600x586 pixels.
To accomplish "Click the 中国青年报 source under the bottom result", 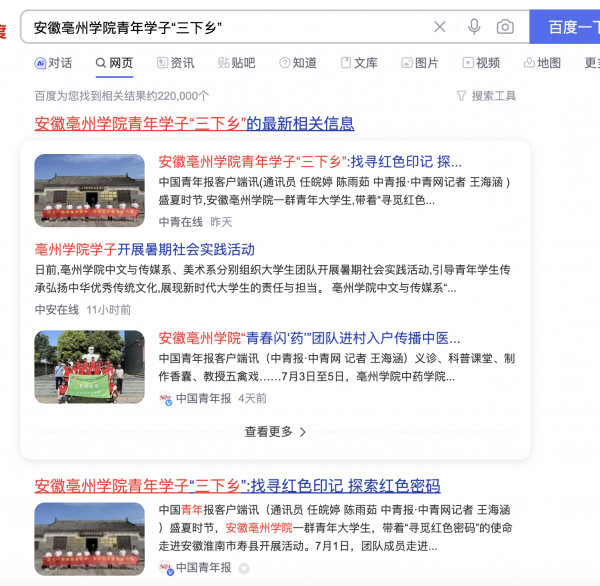I will pyautogui.click(x=204, y=568).
